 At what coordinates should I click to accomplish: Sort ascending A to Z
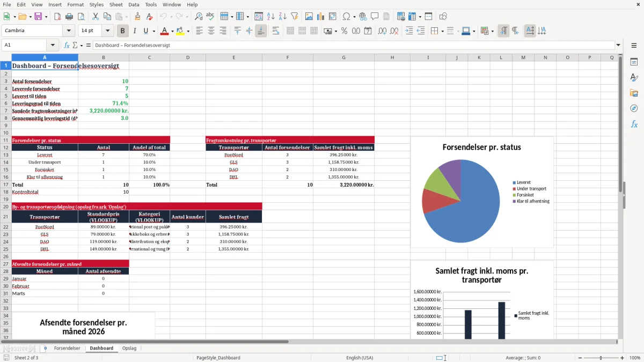(271, 17)
